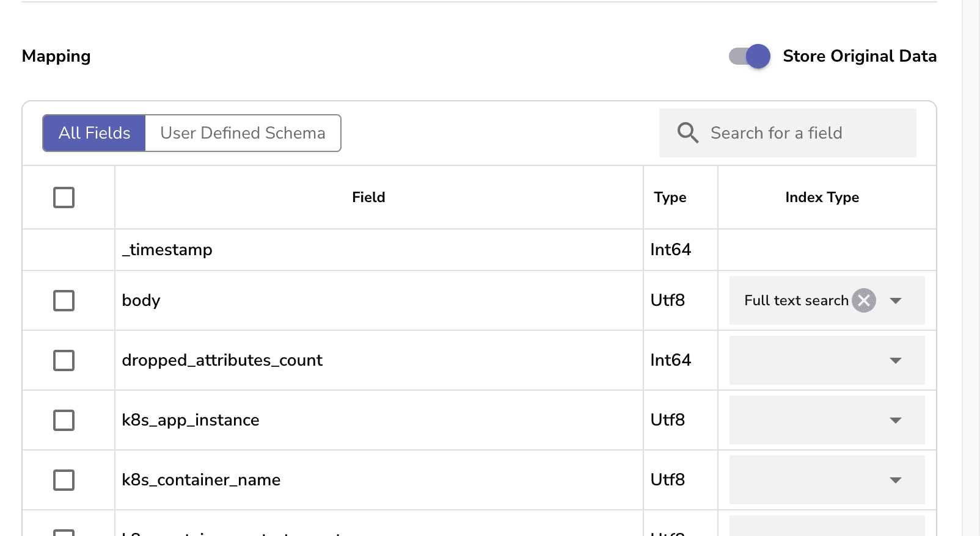Check the select-all fields checkbox in header
Screen dimensions: 980x536
[64, 197]
